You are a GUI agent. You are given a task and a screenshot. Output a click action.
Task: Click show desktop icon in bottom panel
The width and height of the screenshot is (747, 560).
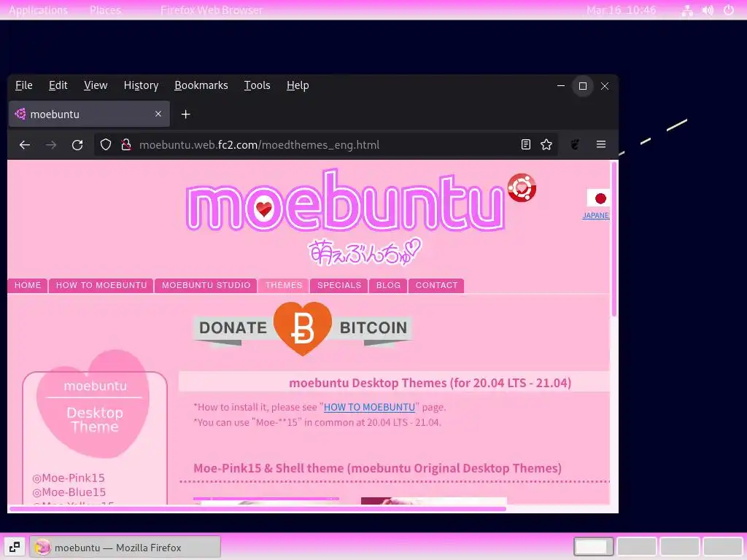click(15, 547)
